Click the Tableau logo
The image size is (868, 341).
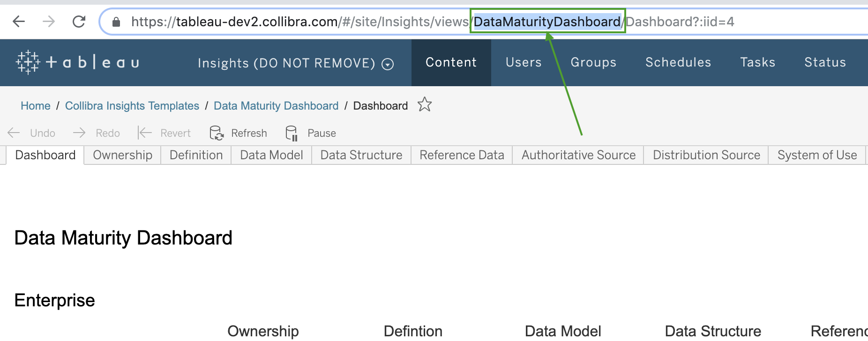[78, 62]
